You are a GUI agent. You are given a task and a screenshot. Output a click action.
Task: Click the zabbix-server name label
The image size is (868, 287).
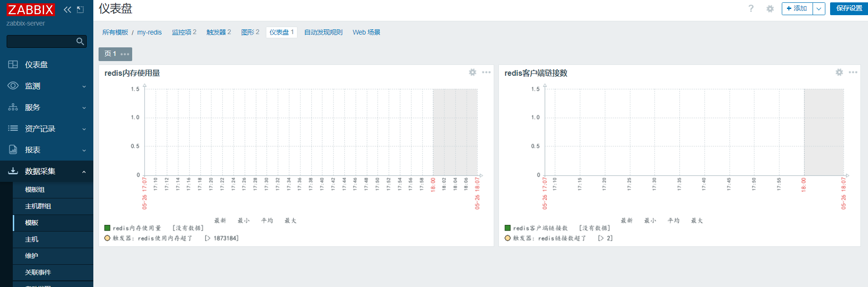coord(26,23)
